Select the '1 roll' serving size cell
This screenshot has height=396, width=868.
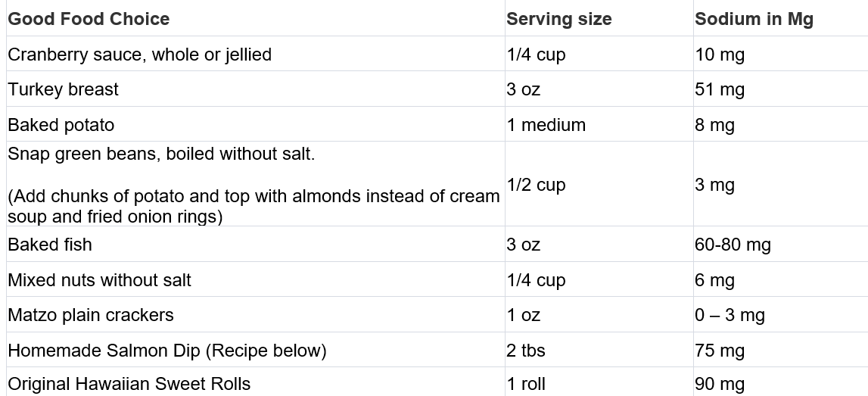[x=526, y=384]
